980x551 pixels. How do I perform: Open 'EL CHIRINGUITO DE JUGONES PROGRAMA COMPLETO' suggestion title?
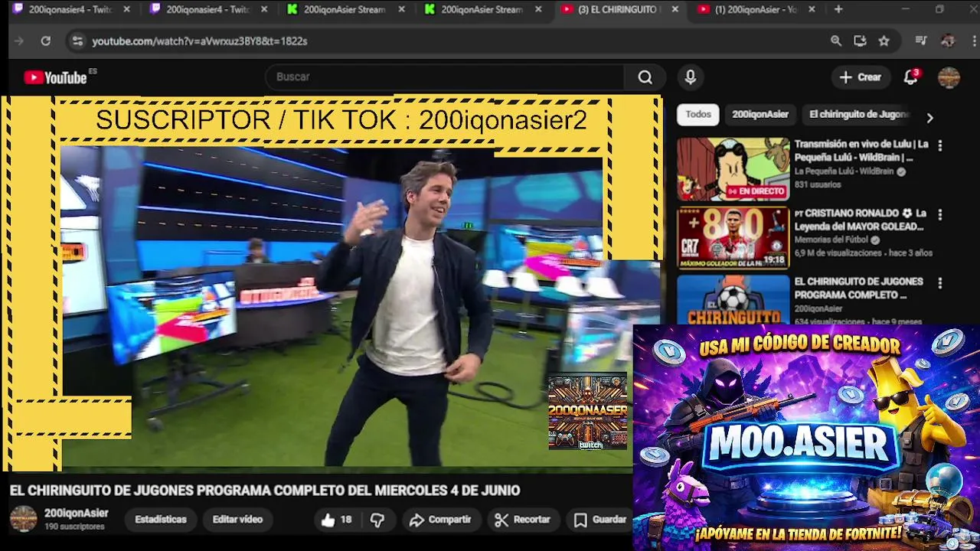[x=858, y=288]
